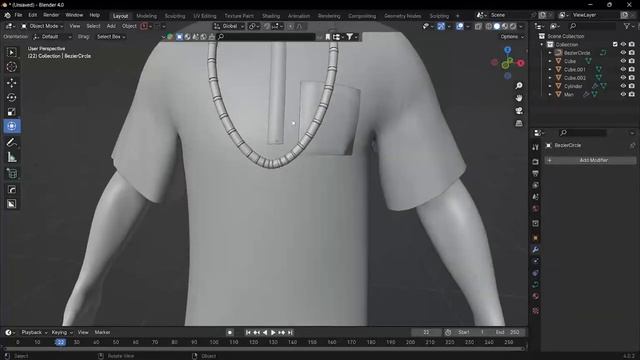Click the Blender logo menu icon
640x360 pixels.
click(7, 15)
